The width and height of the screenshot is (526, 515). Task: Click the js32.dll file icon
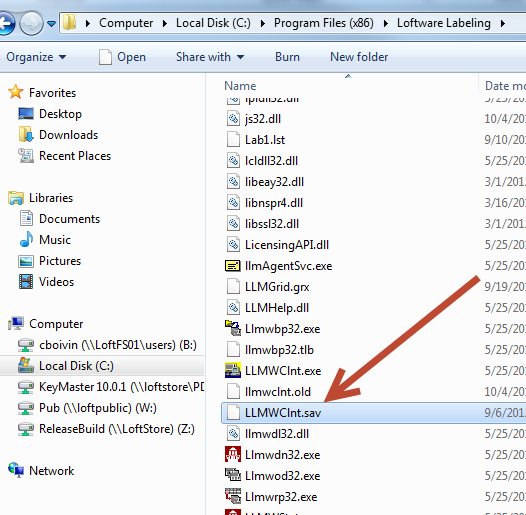(233, 119)
